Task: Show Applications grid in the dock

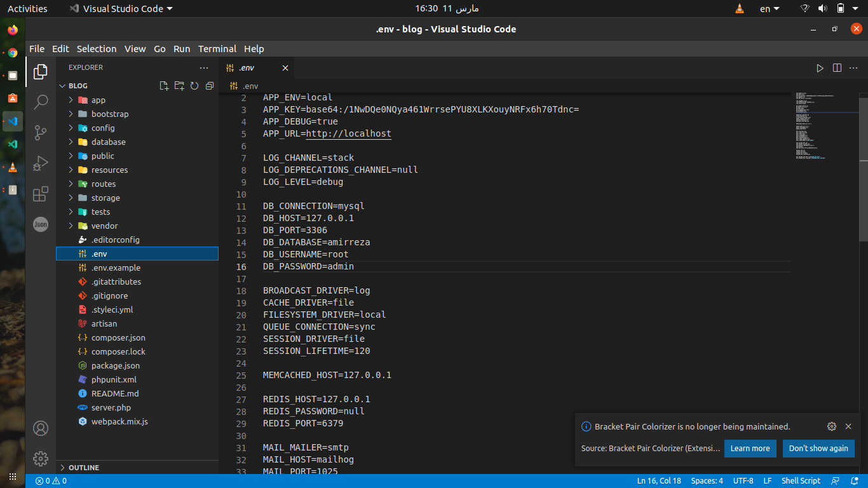Action: click(13, 475)
